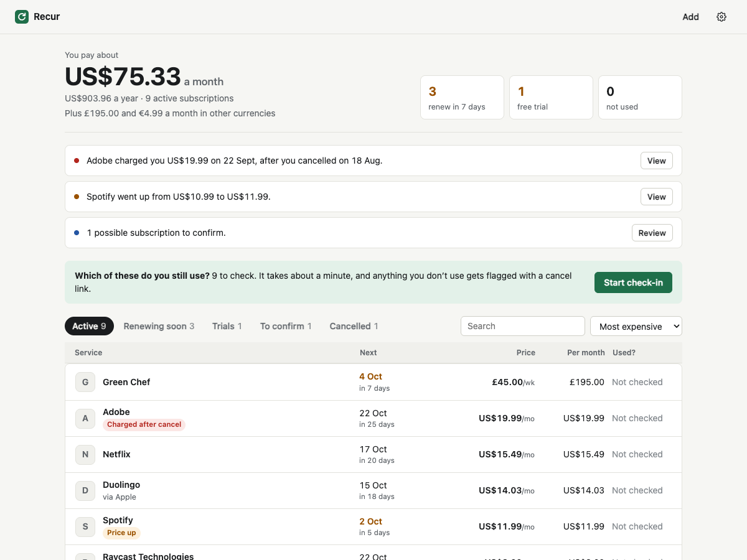Click the Duolingo 'D' avatar icon
The height and width of the screenshot is (560, 747).
pos(85,490)
